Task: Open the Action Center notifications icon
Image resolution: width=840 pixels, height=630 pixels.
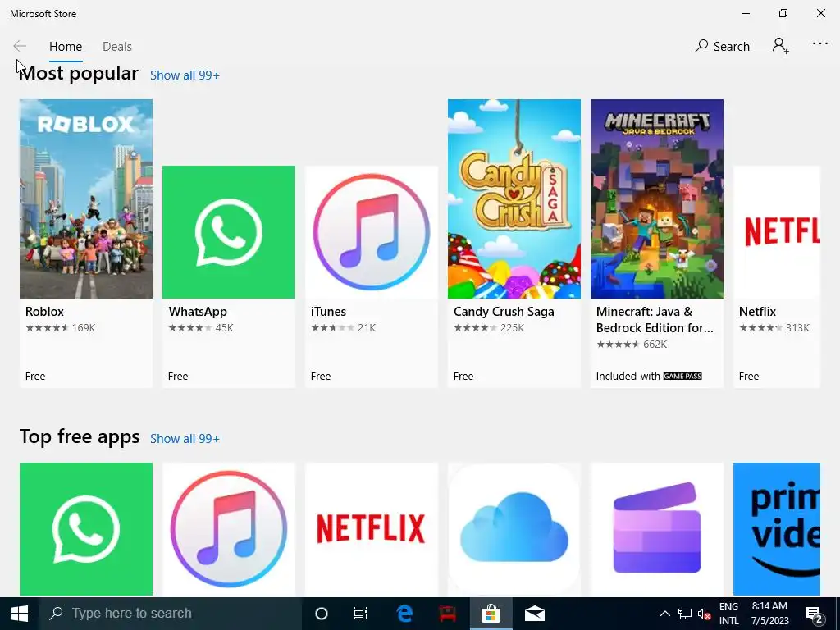Action: click(x=815, y=614)
